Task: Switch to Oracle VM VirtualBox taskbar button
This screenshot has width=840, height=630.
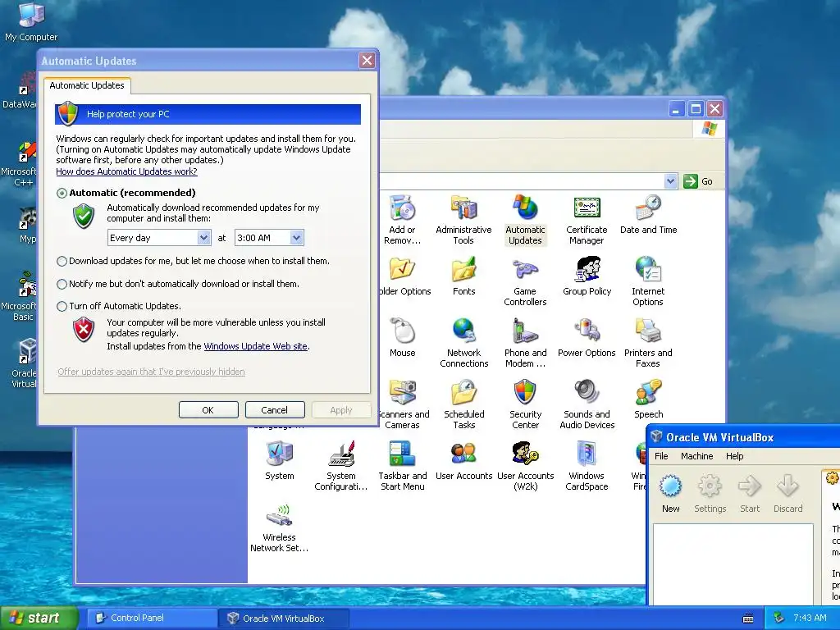Action: coord(284,618)
